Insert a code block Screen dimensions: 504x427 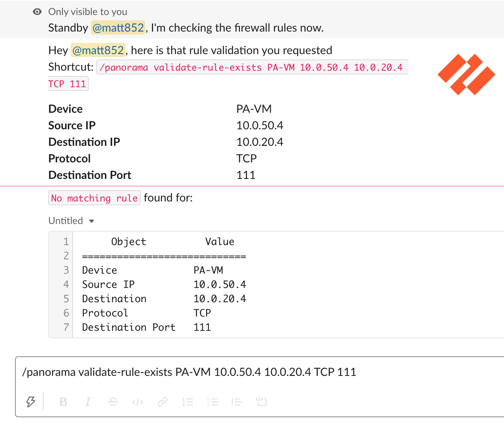pyautogui.click(x=261, y=401)
